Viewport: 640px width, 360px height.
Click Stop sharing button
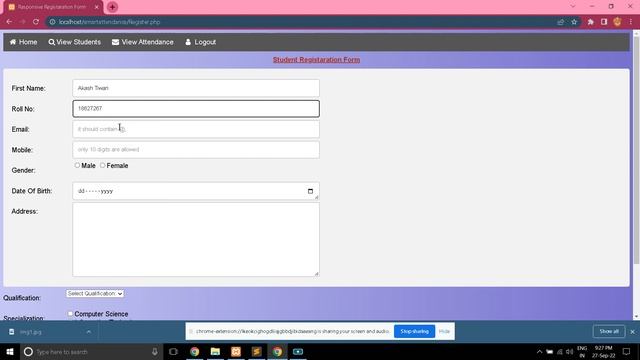pos(414,331)
